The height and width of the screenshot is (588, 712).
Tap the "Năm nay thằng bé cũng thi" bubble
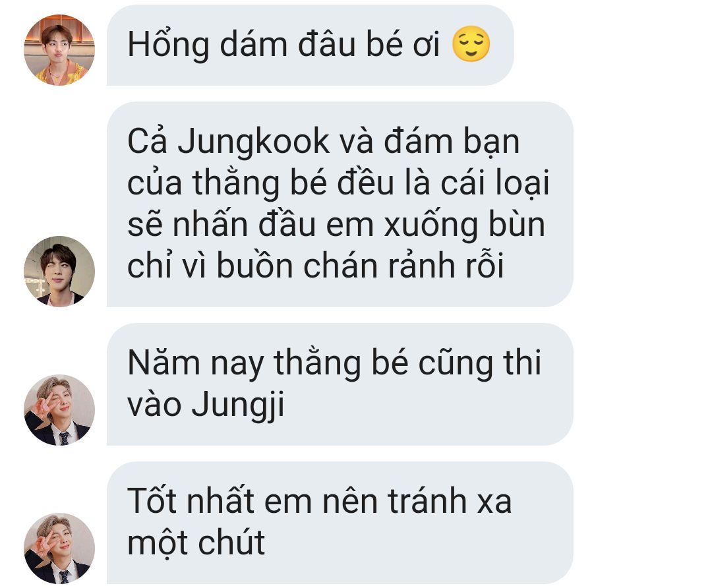tap(340, 384)
